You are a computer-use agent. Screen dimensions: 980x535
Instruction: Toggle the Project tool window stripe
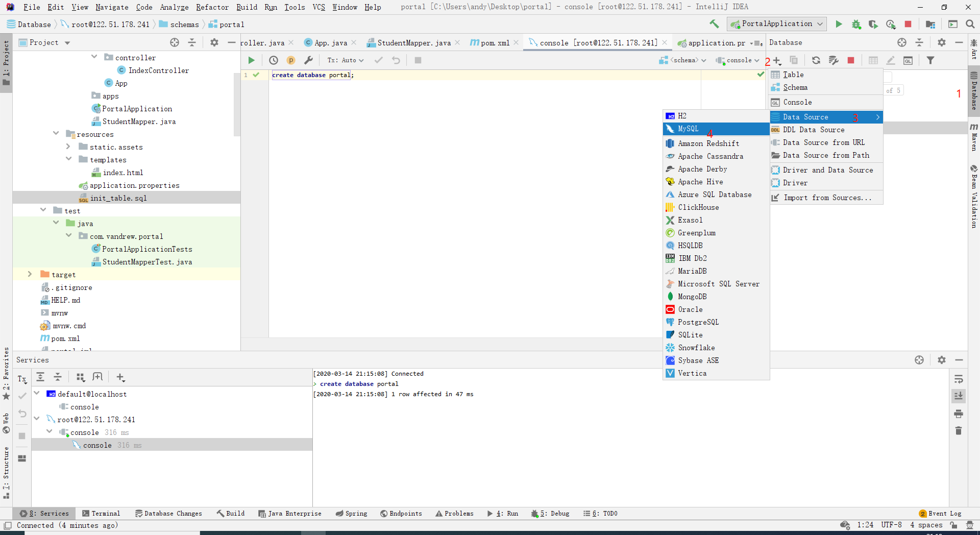[6, 64]
